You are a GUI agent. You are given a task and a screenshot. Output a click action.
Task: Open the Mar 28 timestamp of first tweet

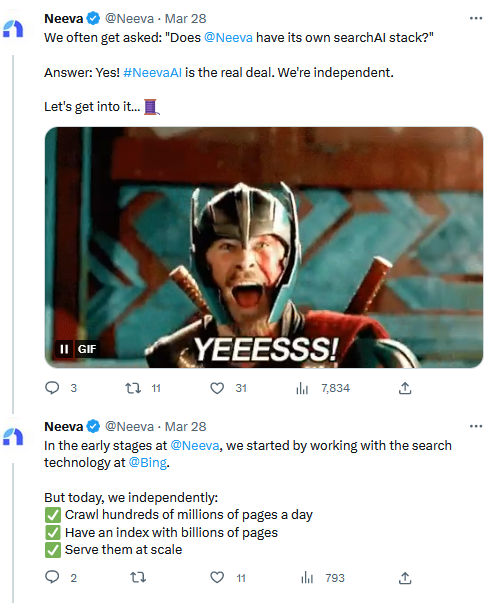185,18
